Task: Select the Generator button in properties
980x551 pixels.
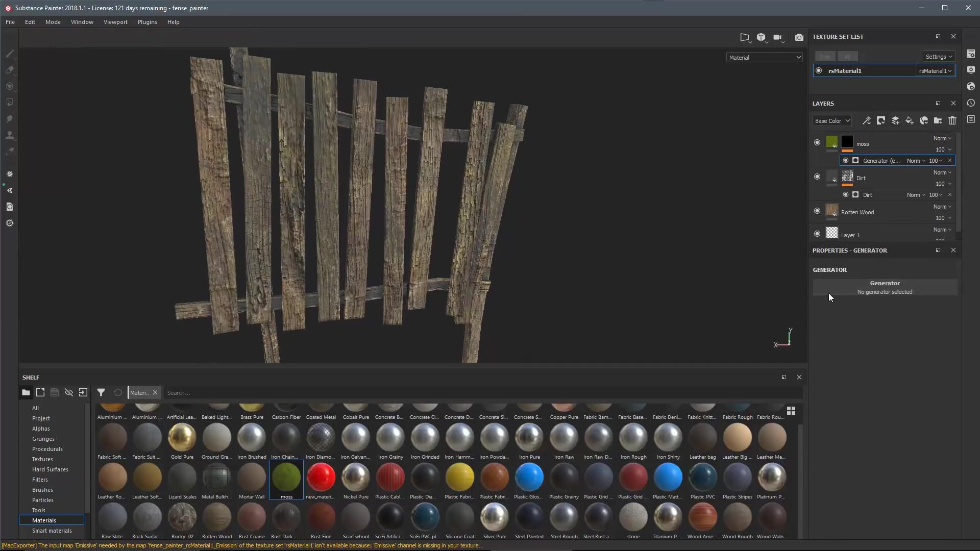Action: [x=885, y=287]
